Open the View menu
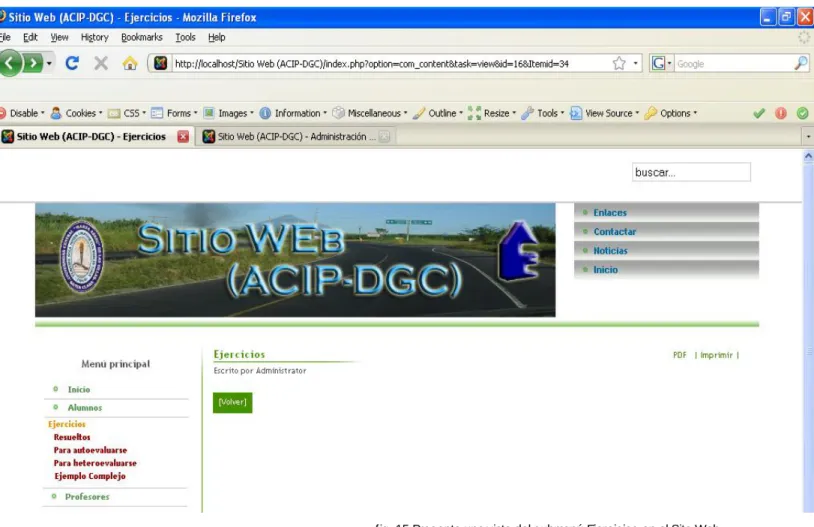814x527 pixels. tap(59, 37)
